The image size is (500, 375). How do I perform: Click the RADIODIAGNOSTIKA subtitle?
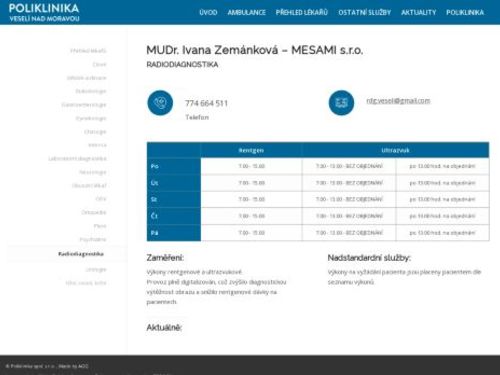(x=182, y=65)
